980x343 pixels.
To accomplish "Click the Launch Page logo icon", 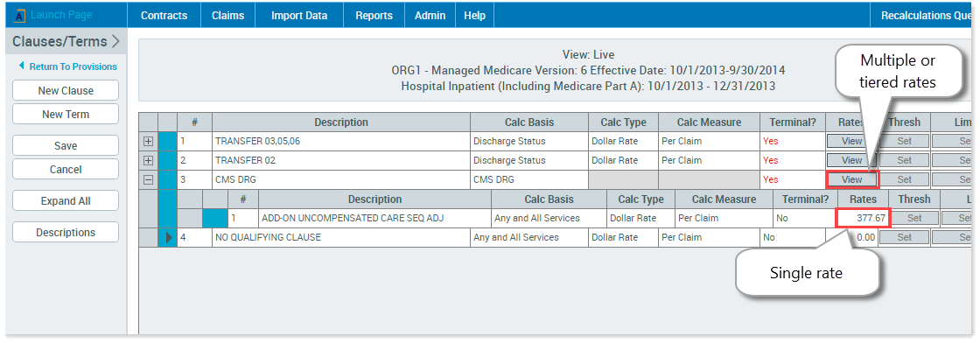I will (x=18, y=16).
